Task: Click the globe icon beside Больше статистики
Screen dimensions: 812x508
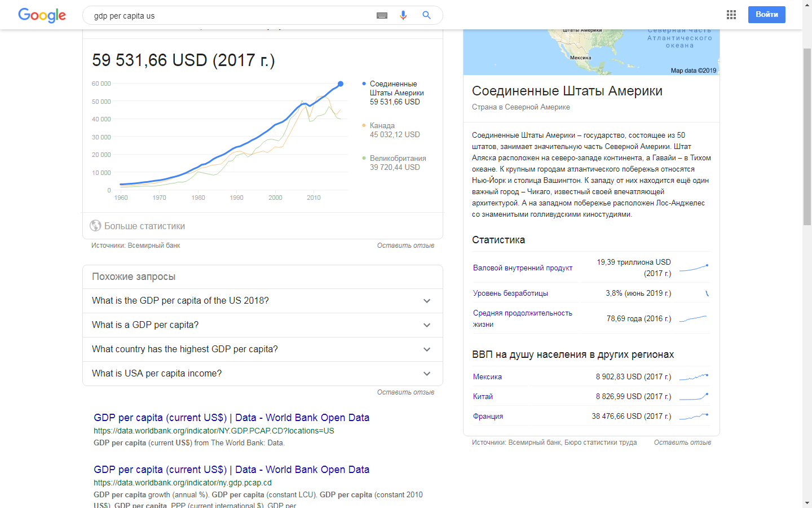Action: [x=96, y=226]
